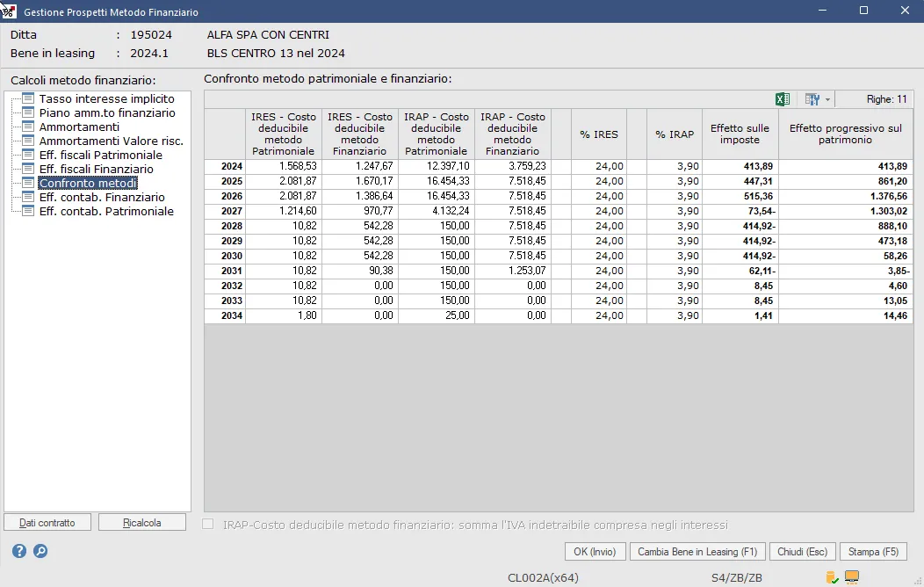
Task: Select row header for year 2027
Action: click(x=225, y=211)
